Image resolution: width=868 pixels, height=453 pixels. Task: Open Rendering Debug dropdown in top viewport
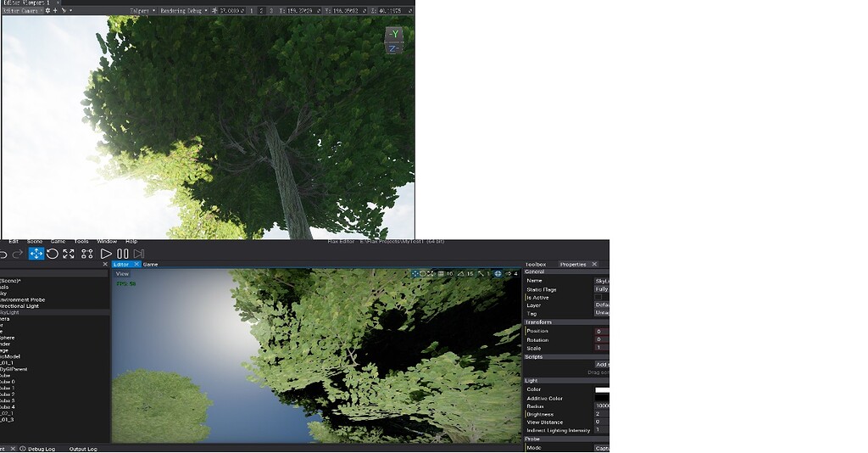[184, 10]
